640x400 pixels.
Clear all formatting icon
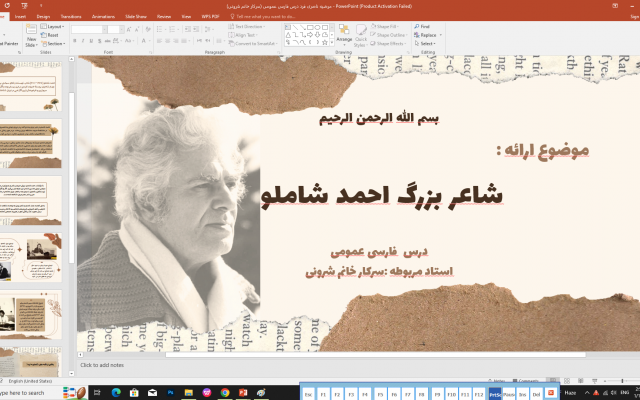pyautogui.click(x=148, y=29)
